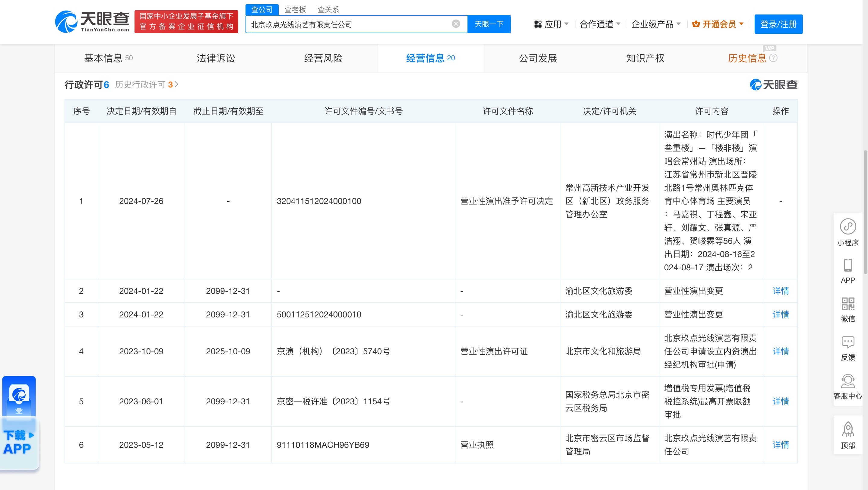Open the 经营风险 tab
Screen dimensions: 868x490
[x=323, y=58]
